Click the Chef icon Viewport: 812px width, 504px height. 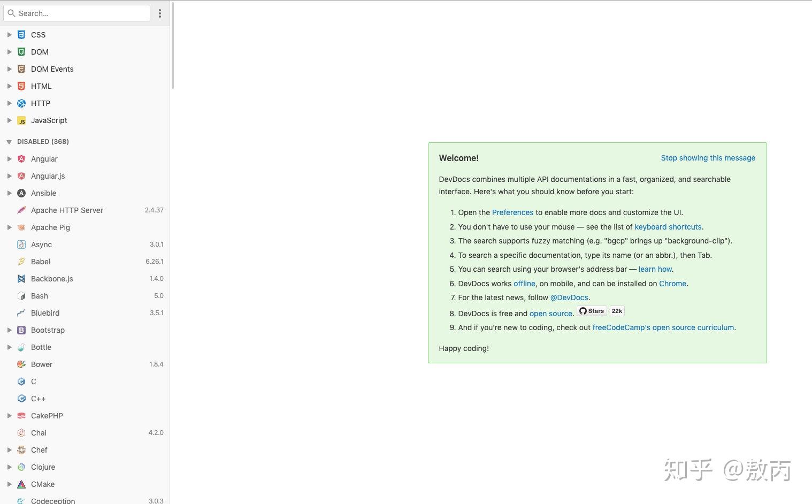tap(21, 450)
